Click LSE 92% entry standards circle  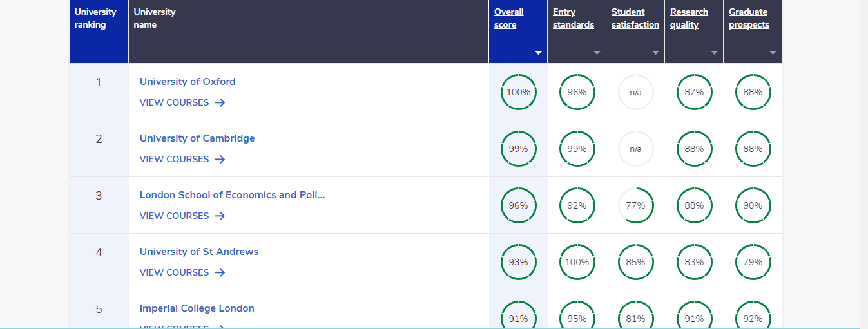point(577,205)
